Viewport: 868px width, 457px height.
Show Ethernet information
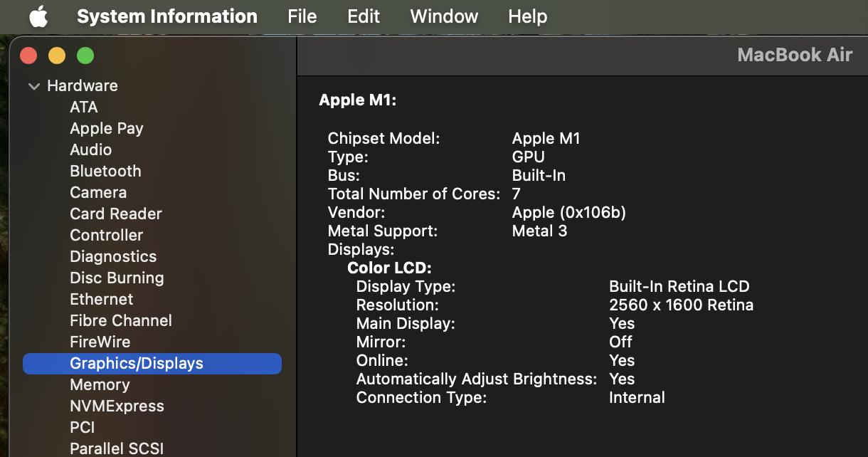102,299
